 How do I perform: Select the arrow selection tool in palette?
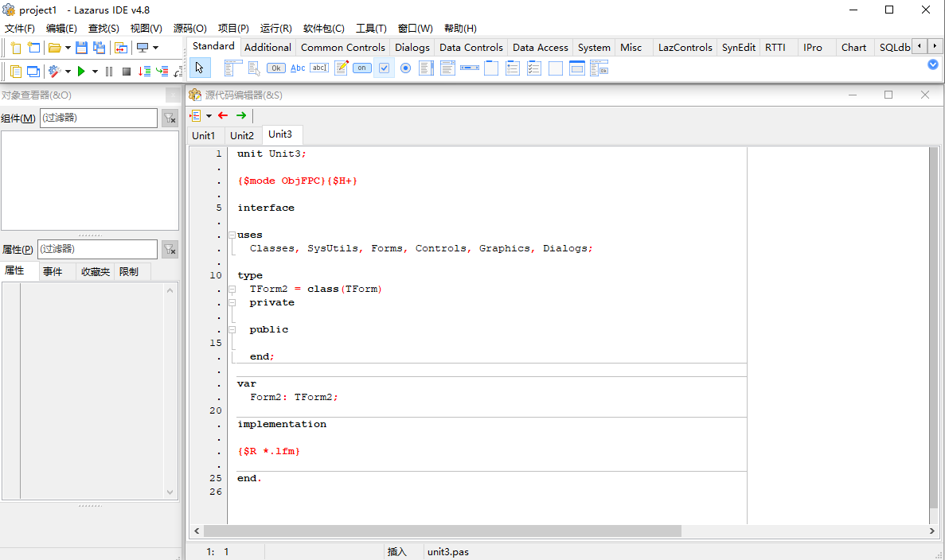click(200, 68)
